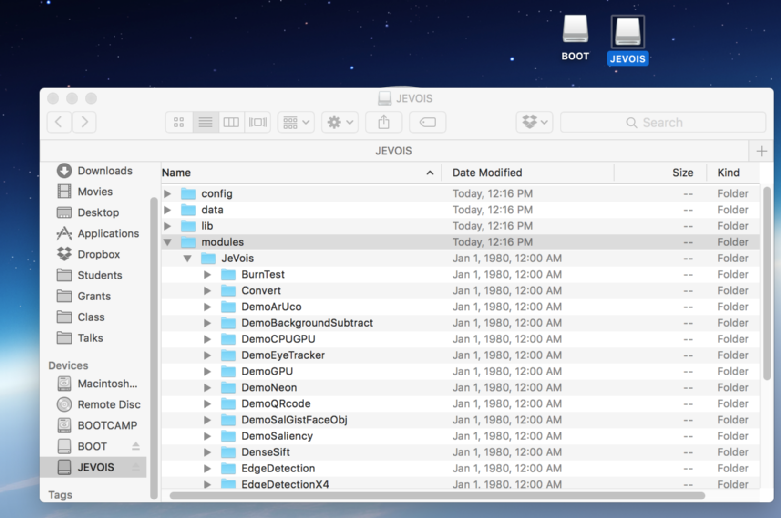The width and height of the screenshot is (781, 518).
Task: Open Class folder in sidebar
Action: pos(81,317)
